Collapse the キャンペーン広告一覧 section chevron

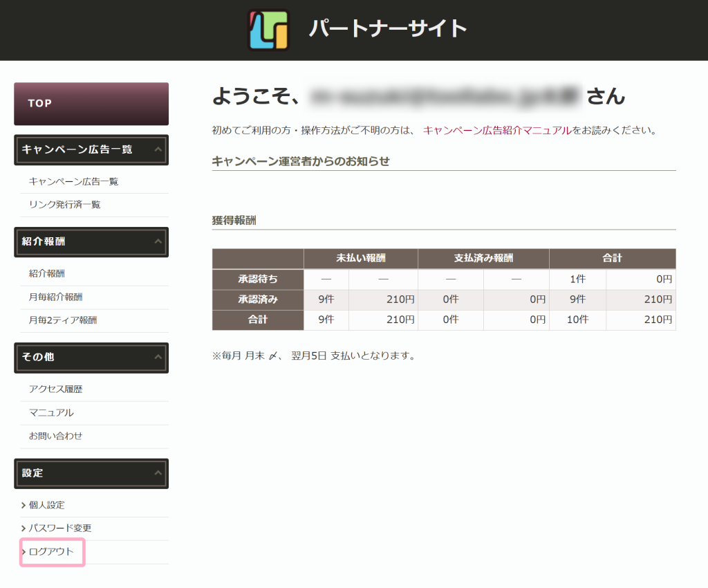click(x=158, y=149)
